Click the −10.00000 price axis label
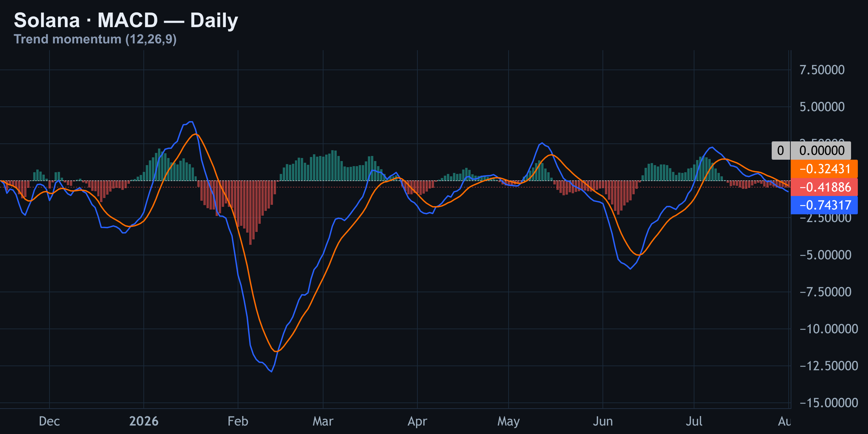The width and height of the screenshot is (868, 434). pos(829,329)
